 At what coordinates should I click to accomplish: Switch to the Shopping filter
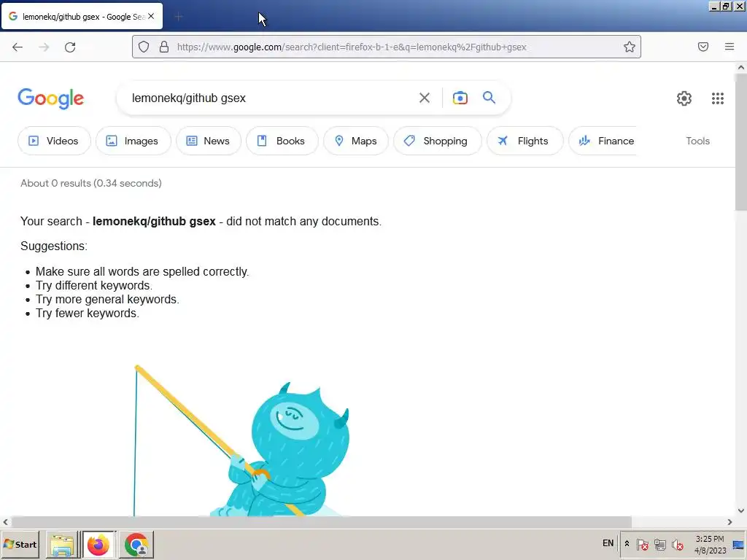(437, 141)
